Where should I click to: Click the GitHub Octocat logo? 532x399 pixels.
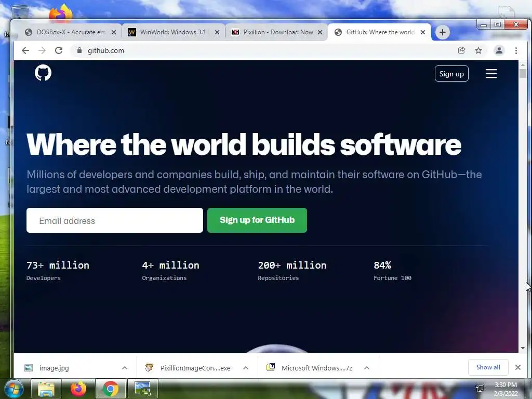click(43, 73)
